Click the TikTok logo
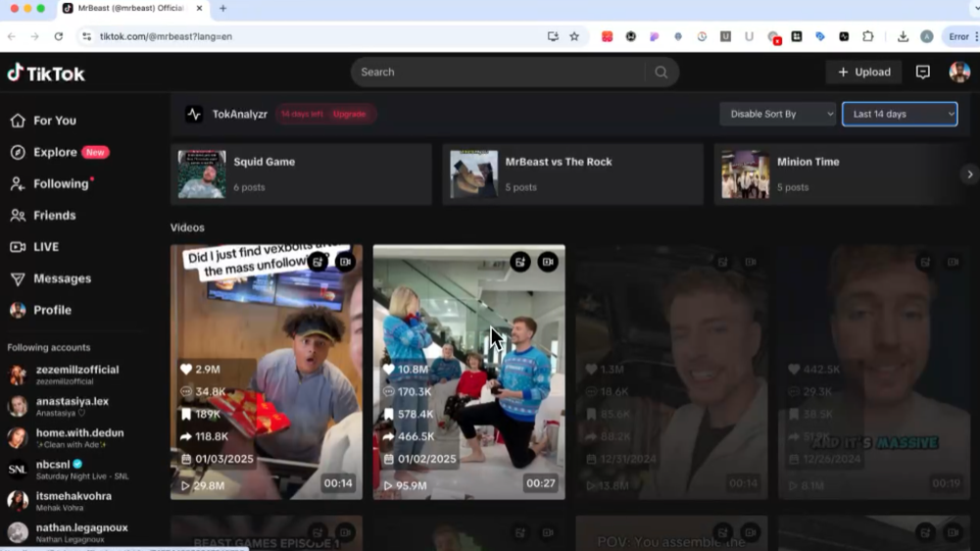The width and height of the screenshot is (980, 551). point(46,74)
